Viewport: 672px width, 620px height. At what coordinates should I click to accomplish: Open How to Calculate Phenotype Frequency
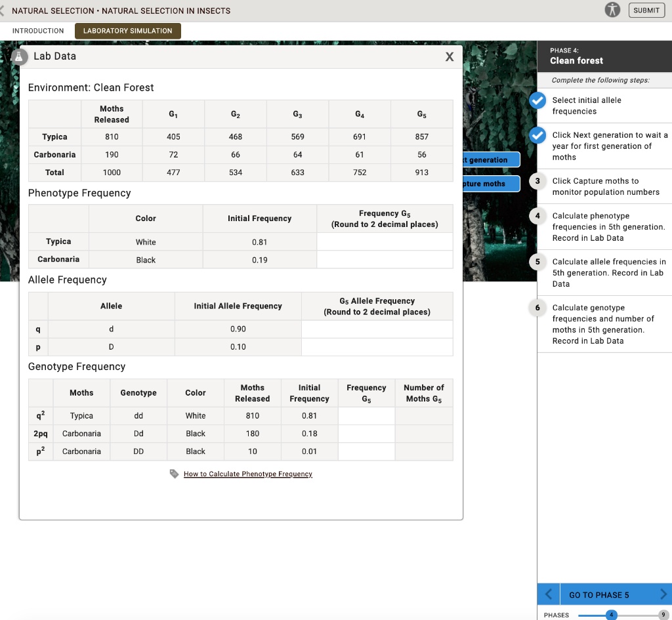coord(247,474)
